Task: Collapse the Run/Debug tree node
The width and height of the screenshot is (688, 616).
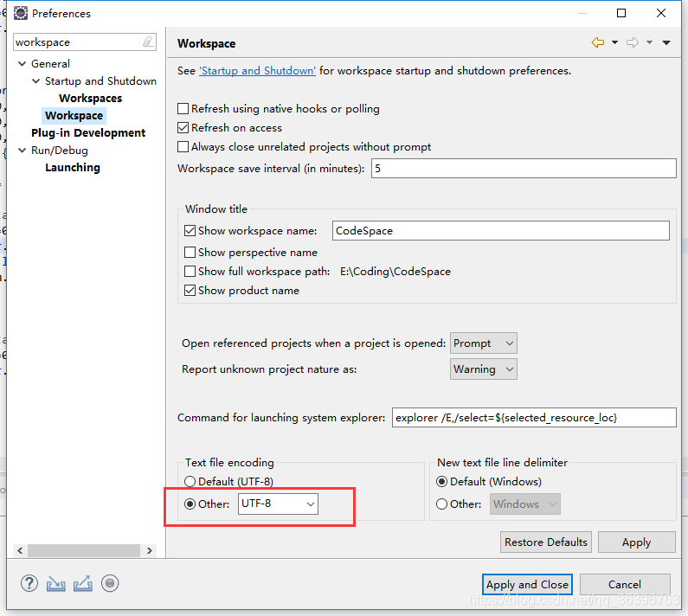Action: (22, 151)
